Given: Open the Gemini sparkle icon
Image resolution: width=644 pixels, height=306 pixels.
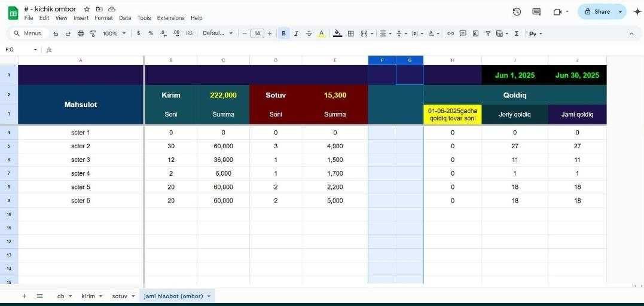Looking at the screenshot, I should pos(637,12).
